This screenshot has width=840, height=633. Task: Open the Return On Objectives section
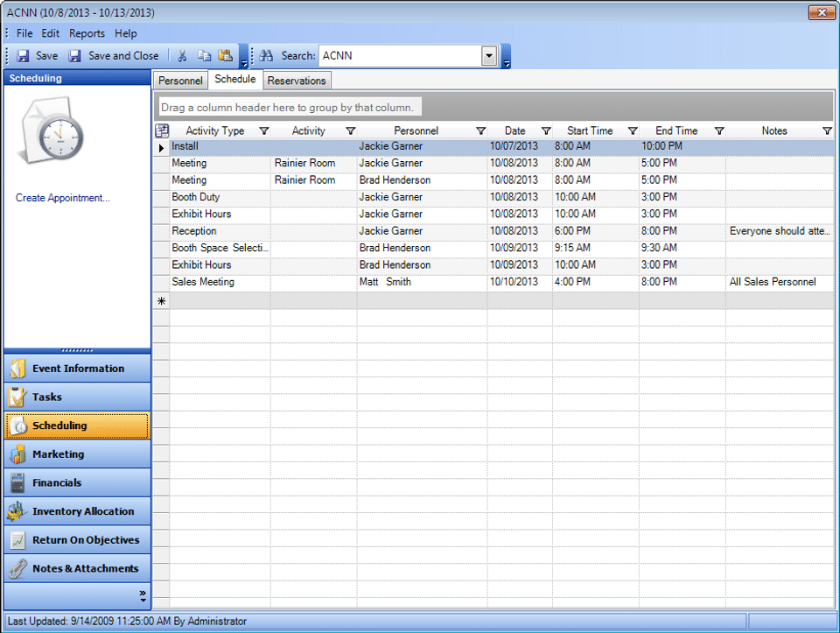[77, 540]
